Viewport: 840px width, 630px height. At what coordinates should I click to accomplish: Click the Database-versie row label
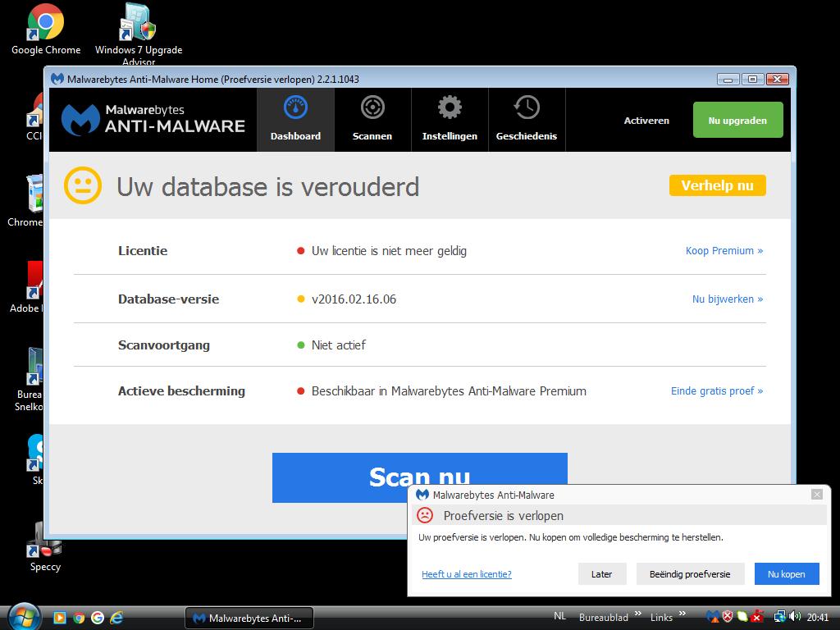(x=169, y=299)
